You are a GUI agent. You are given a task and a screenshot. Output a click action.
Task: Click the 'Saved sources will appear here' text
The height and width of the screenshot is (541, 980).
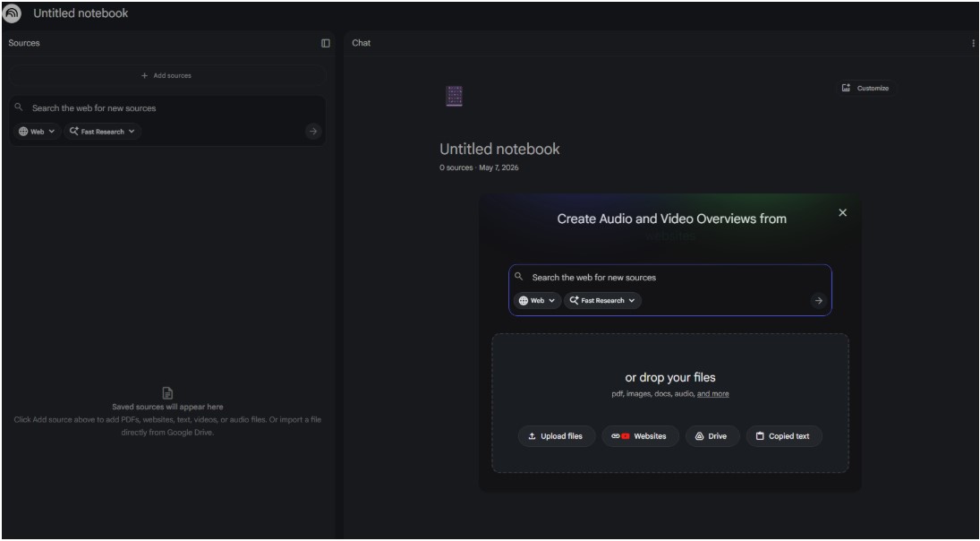click(x=167, y=408)
